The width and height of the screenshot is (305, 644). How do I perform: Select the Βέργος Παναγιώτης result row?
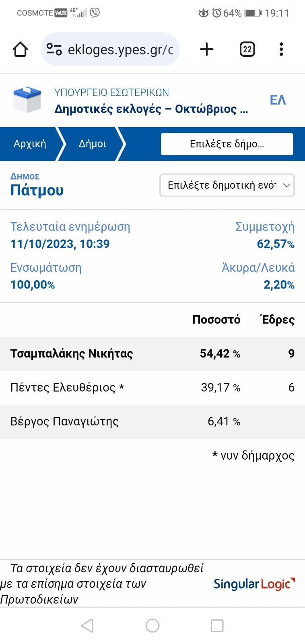coord(152,421)
